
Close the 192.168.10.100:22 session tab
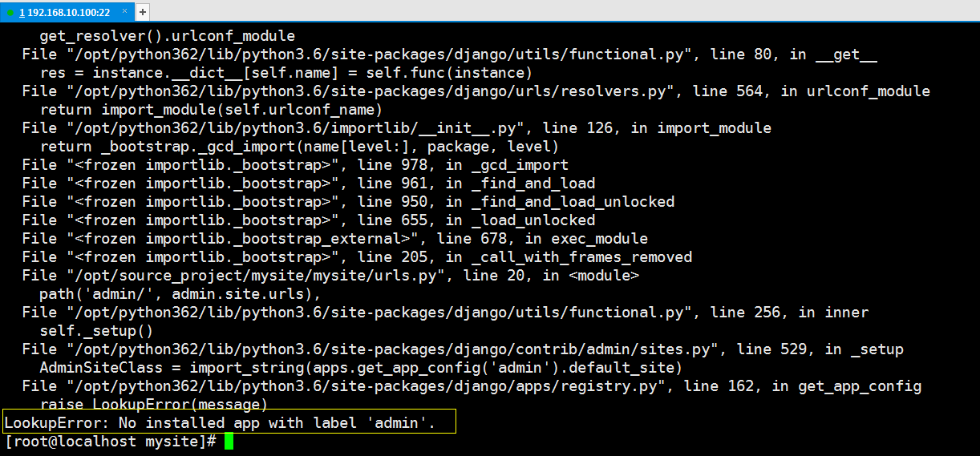click(x=124, y=13)
